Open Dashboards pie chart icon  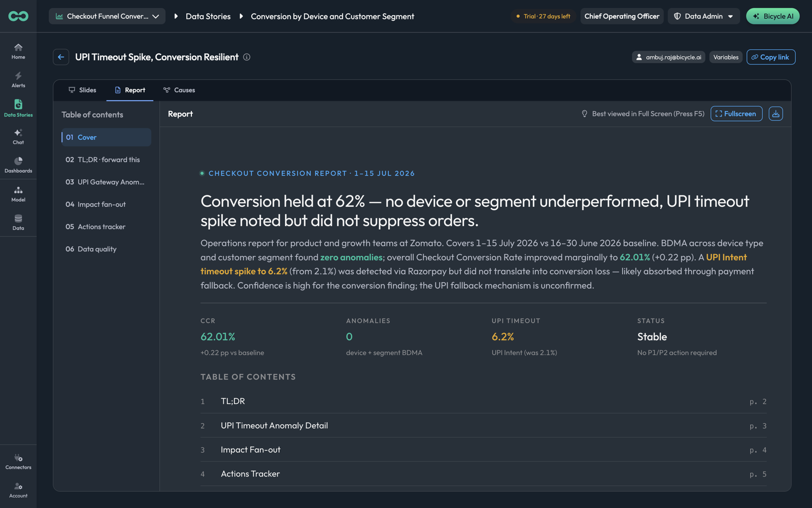coord(18,165)
